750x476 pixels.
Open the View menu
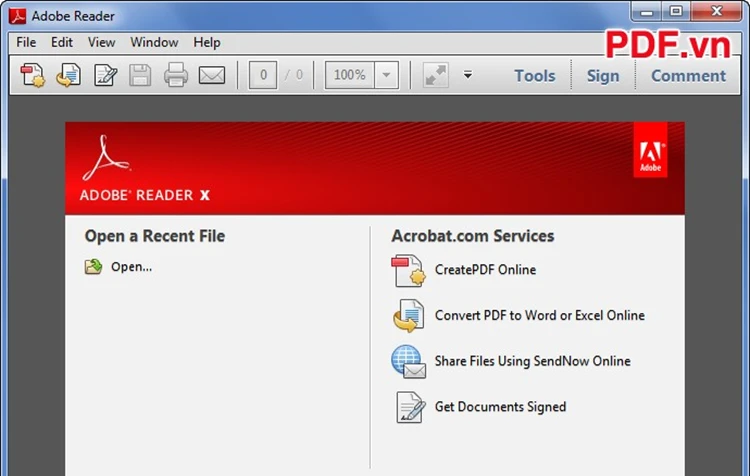pyautogui.click(x=101, y=43)
